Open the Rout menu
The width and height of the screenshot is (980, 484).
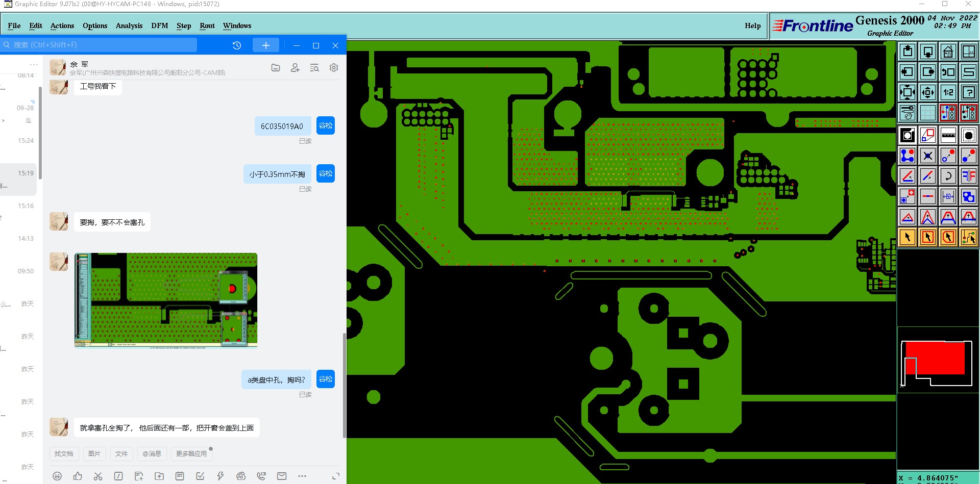point(207,26)
